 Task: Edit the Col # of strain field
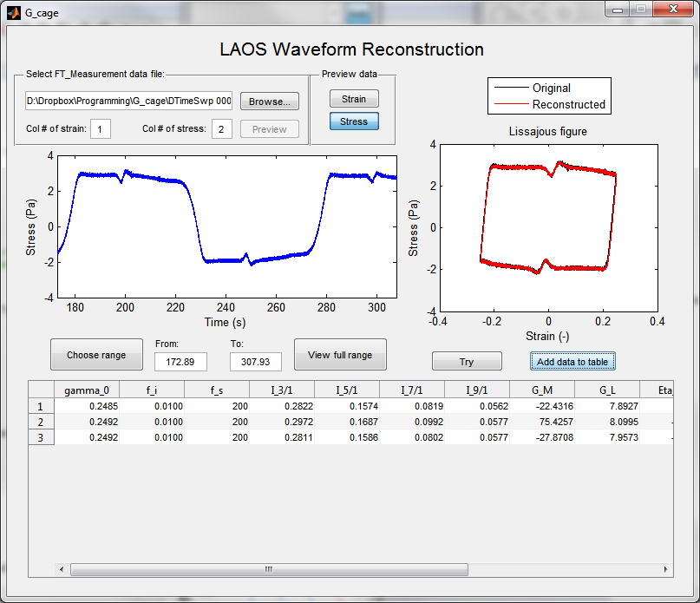click(101, 129)
